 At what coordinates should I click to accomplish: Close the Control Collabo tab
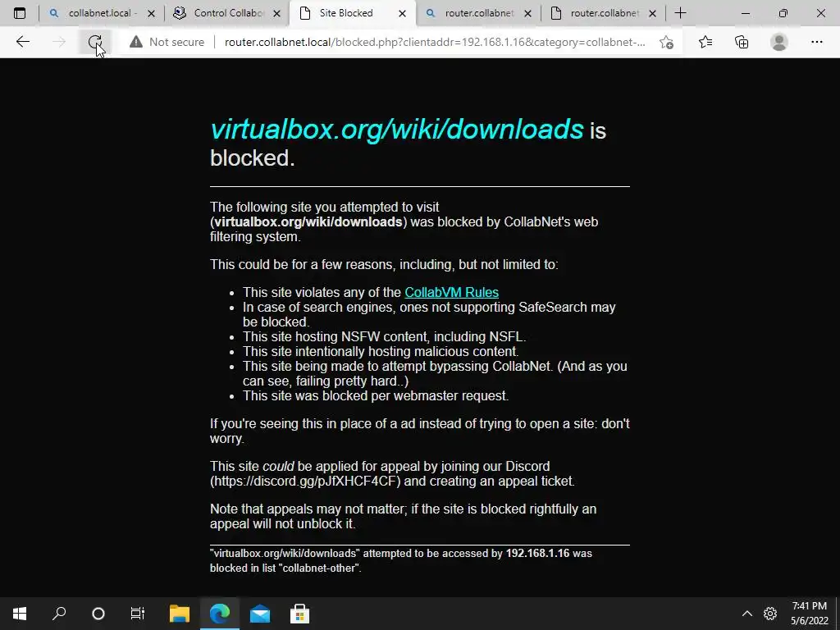pyautogui.click(x=276, y=13)
